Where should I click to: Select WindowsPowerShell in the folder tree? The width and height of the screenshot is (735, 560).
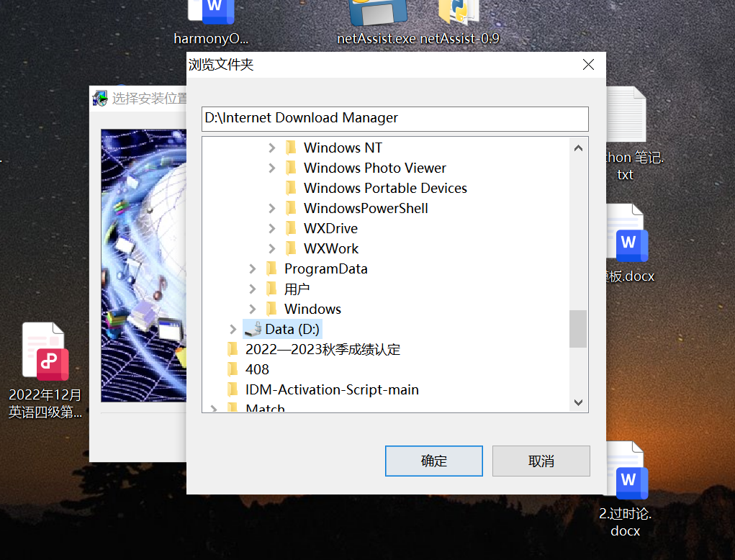click(366, 209)
